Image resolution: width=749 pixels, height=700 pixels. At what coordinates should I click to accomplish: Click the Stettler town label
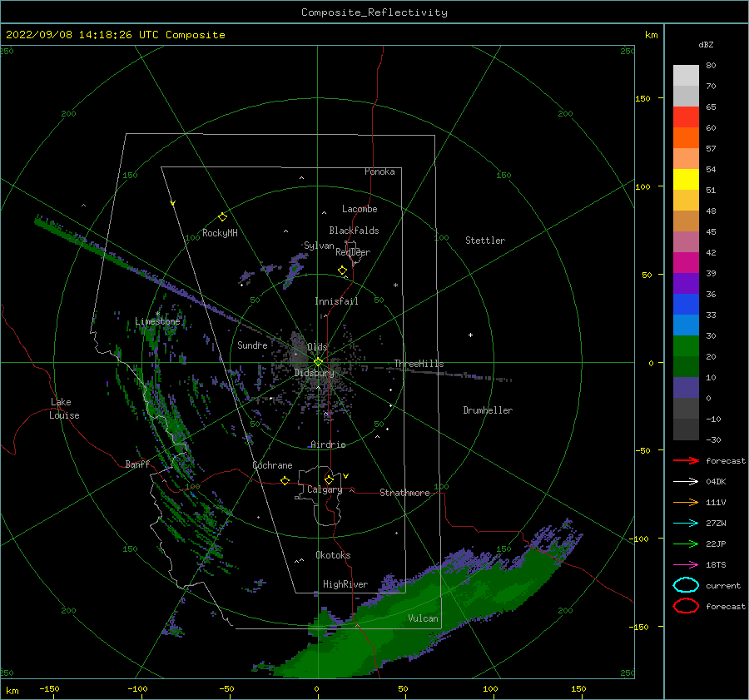[485, 241]
